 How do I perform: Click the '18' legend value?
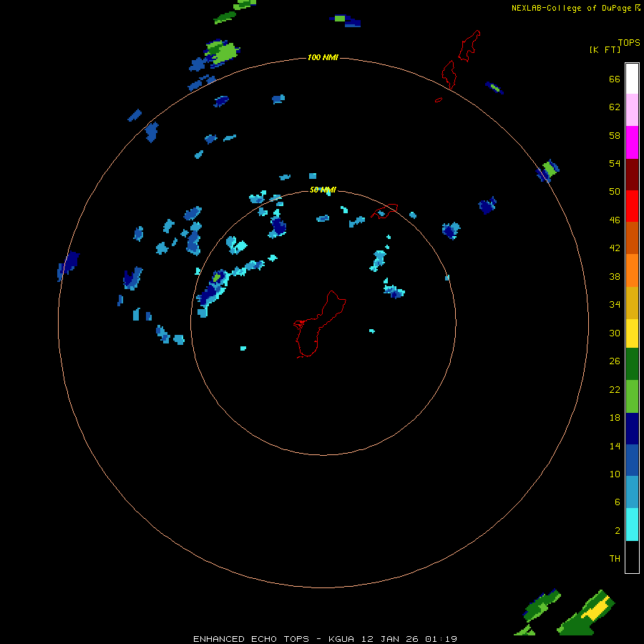tap(615, 418)
